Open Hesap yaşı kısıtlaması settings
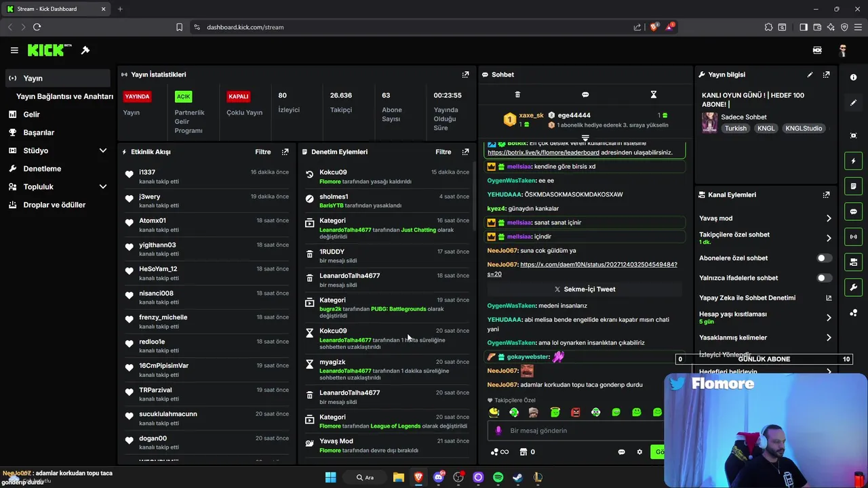868x488 pixels. (x=829, y=317)
